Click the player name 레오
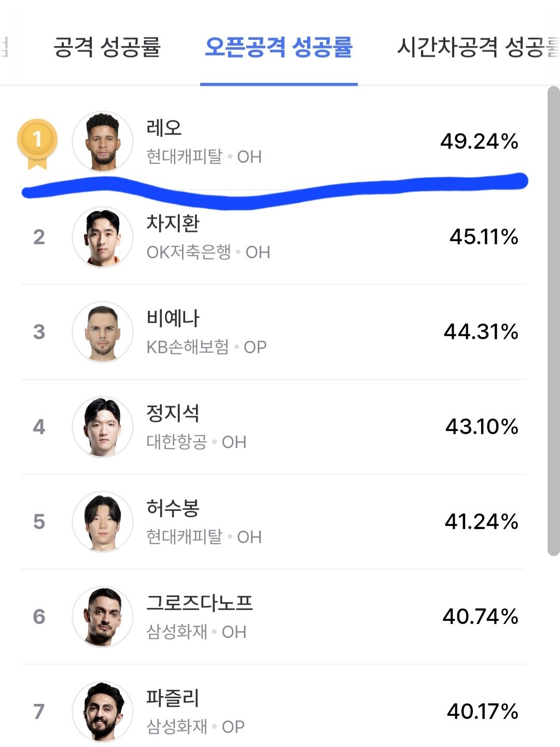 point(164,128)
